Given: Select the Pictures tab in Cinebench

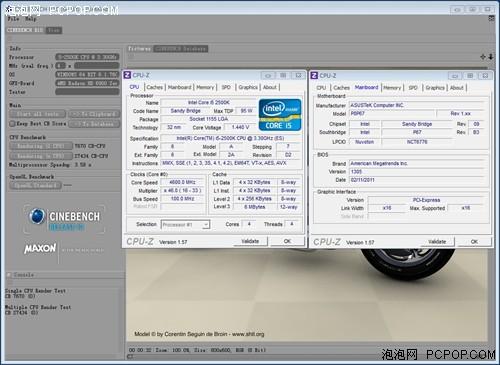Looking at the screenshot, I should (x=140, y=49).
